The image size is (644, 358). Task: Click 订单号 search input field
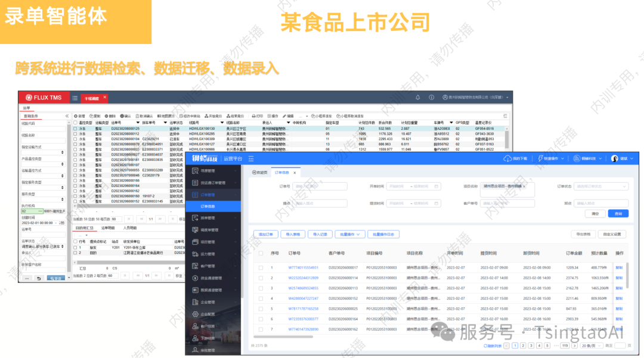point(320,186)
